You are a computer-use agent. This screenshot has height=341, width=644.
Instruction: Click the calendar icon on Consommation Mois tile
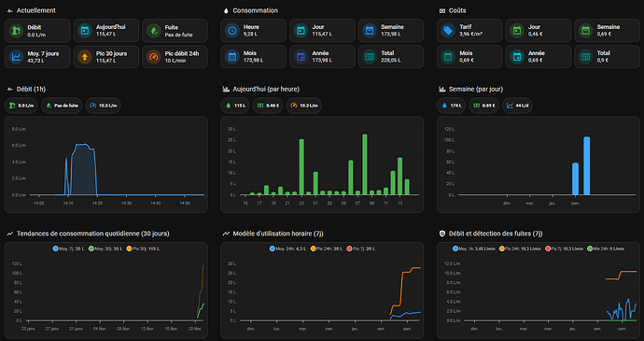pyautogui.click(x=232, y=57)
